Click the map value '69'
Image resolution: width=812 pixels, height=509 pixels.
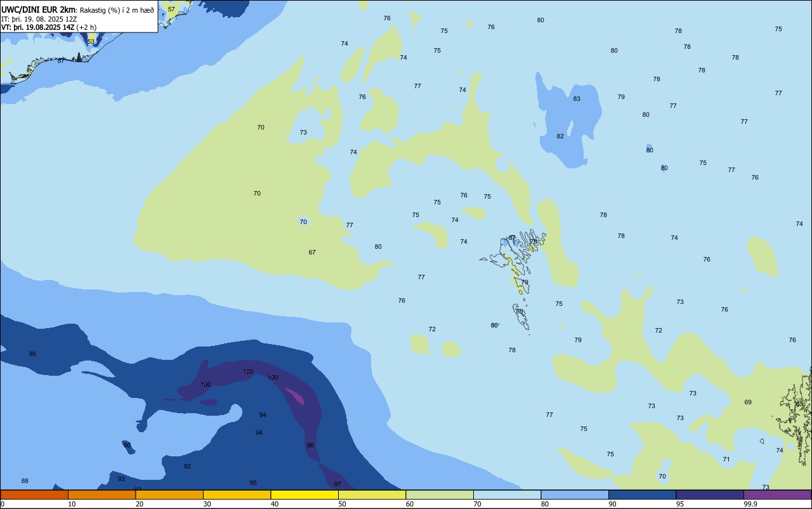tap(748, 402)
